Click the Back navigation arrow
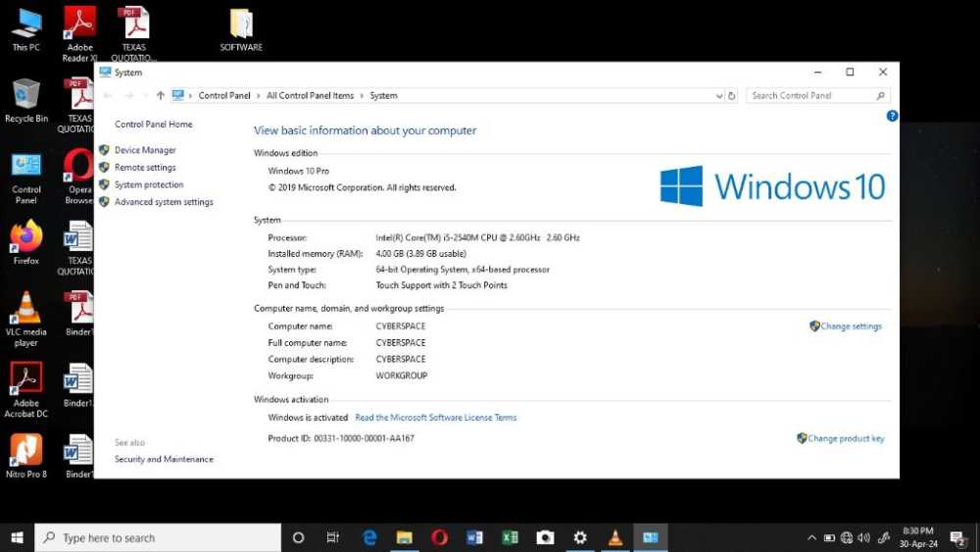Image resolution: width=980 pixels, height=552 pixels. point(108,96)
